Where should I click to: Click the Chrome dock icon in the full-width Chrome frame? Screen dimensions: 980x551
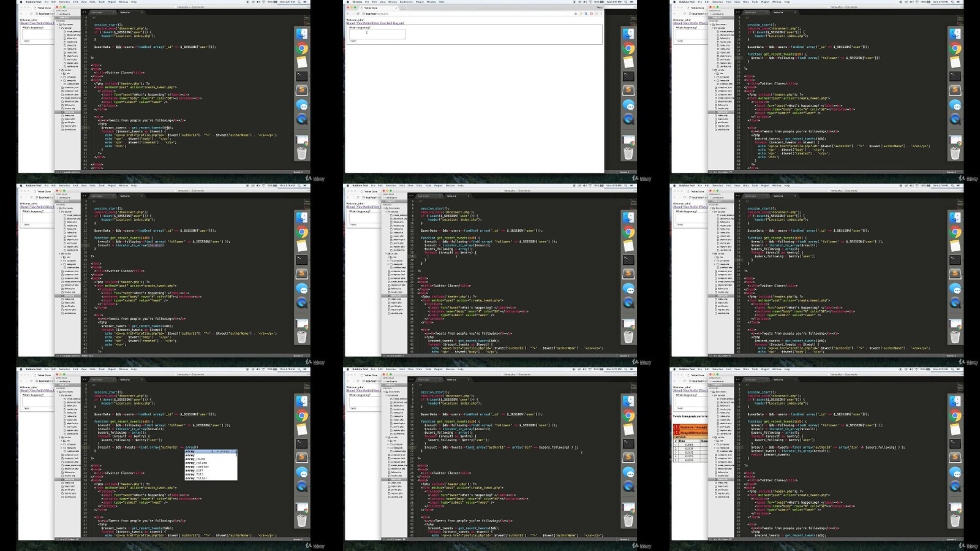click(x=628, y=48)
